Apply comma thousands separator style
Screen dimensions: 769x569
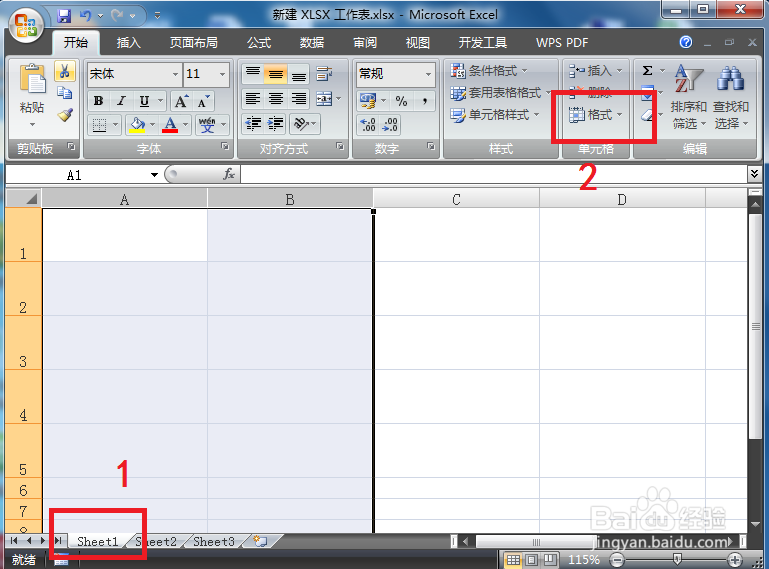424,101
